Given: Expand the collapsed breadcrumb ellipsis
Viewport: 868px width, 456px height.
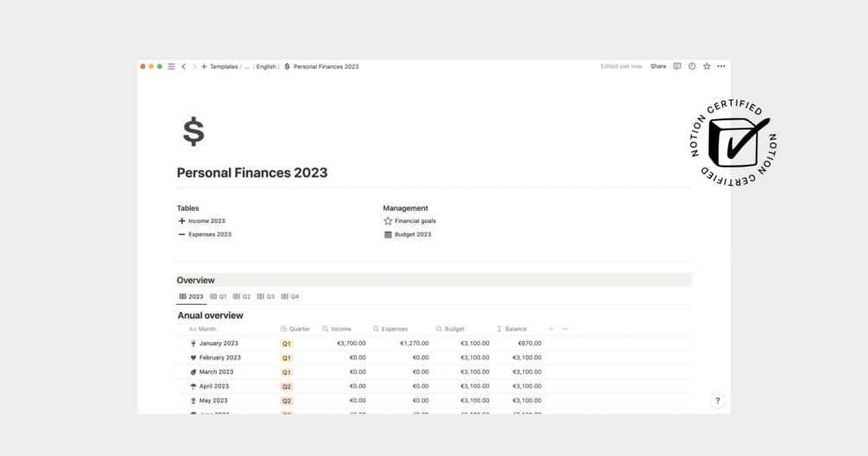Looking at the screenshot, I should click(247, 66).
